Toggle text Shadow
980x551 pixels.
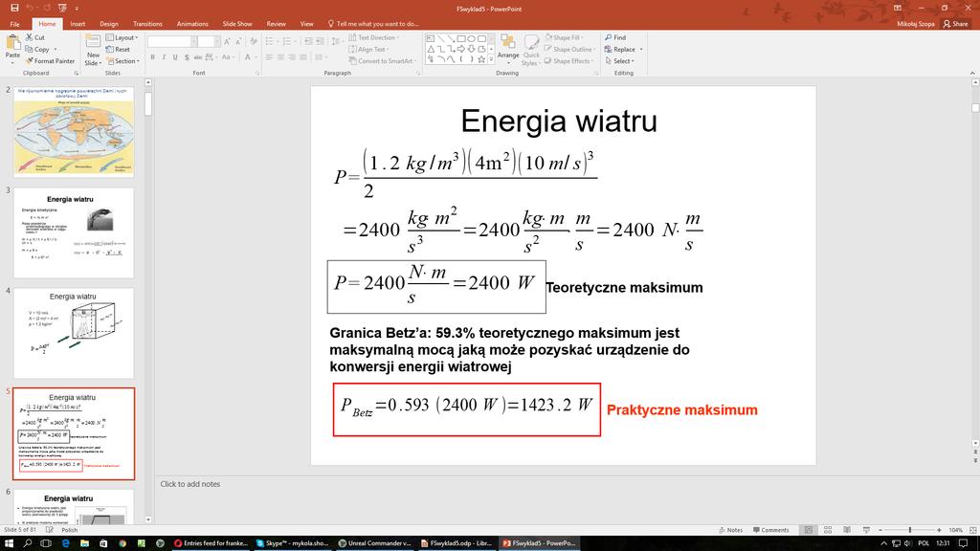tap(187, 57)
